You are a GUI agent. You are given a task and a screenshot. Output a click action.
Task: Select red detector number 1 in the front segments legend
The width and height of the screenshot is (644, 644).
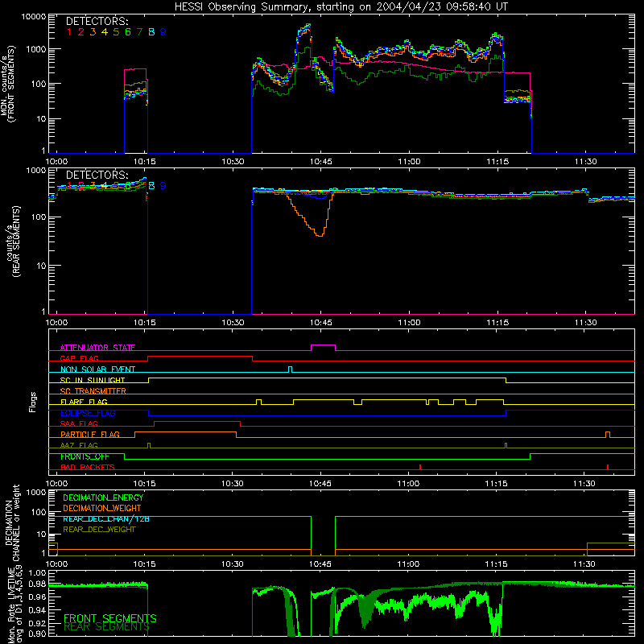pyautogui.click(x=69, y=32)
